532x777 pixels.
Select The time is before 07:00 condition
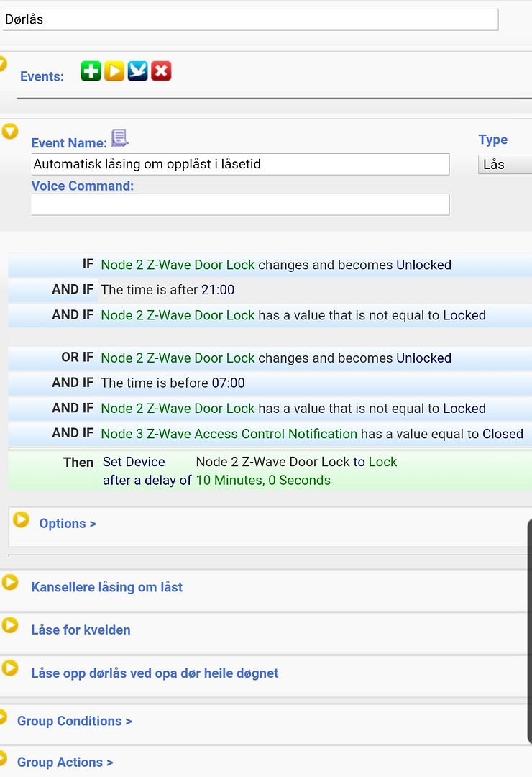(270, 383)
